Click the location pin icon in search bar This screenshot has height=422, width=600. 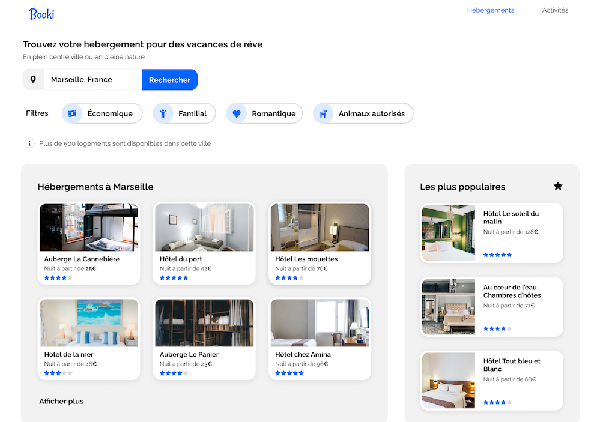tap(33, 80)
